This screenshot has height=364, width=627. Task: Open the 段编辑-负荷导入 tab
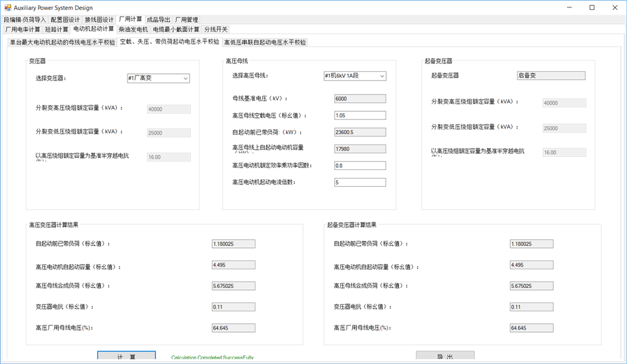(25, 19)
